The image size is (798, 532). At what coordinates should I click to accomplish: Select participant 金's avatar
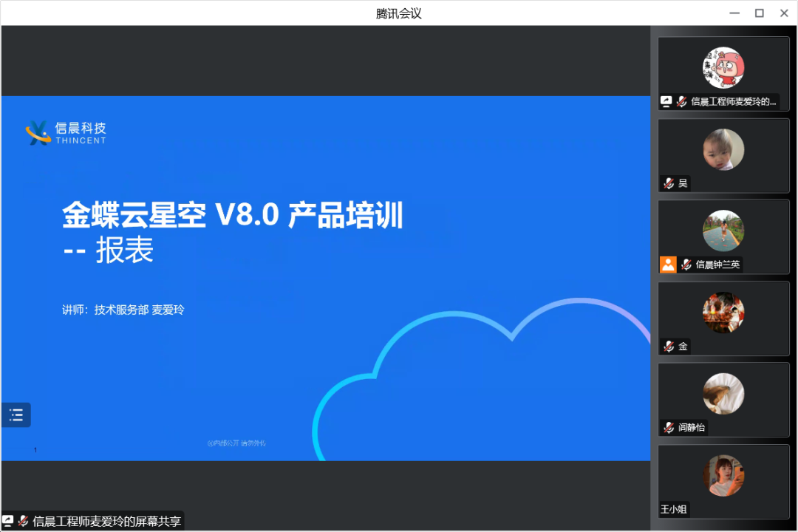tap(723, 312)
